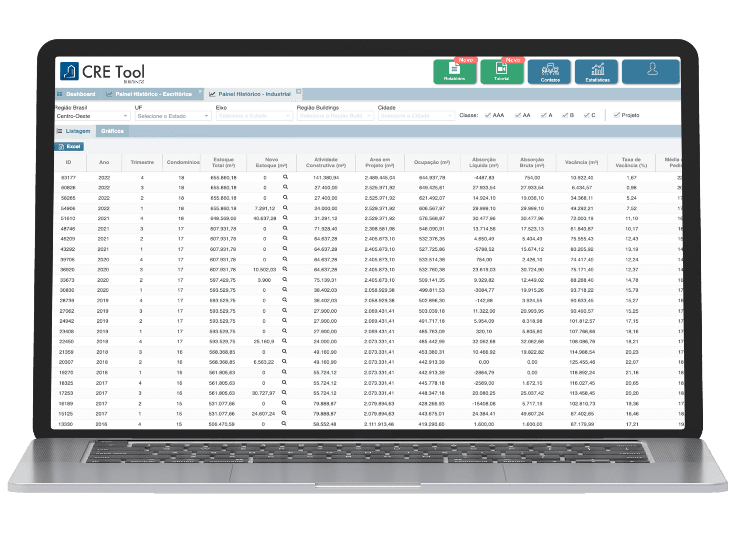Viewport: 736px width, 552px height.
Task: Open the UF state dropdown
Action: (x=173, y=116)
